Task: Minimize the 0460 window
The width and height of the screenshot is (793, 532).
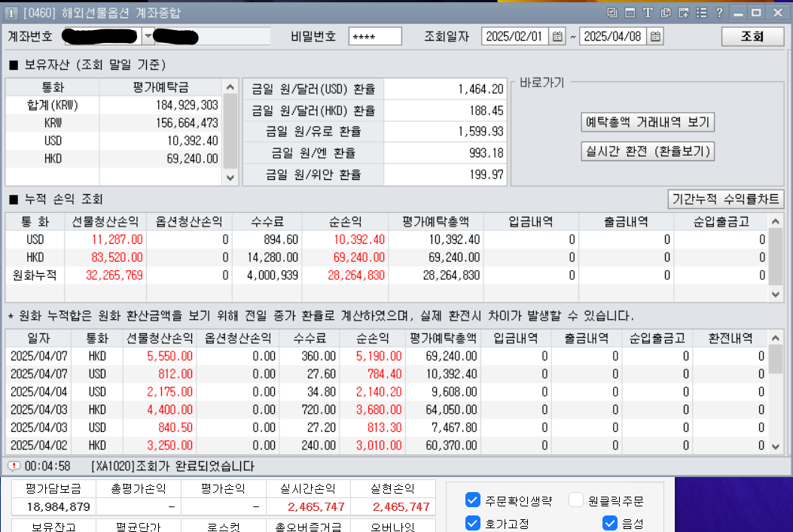Action: (738, 13)
